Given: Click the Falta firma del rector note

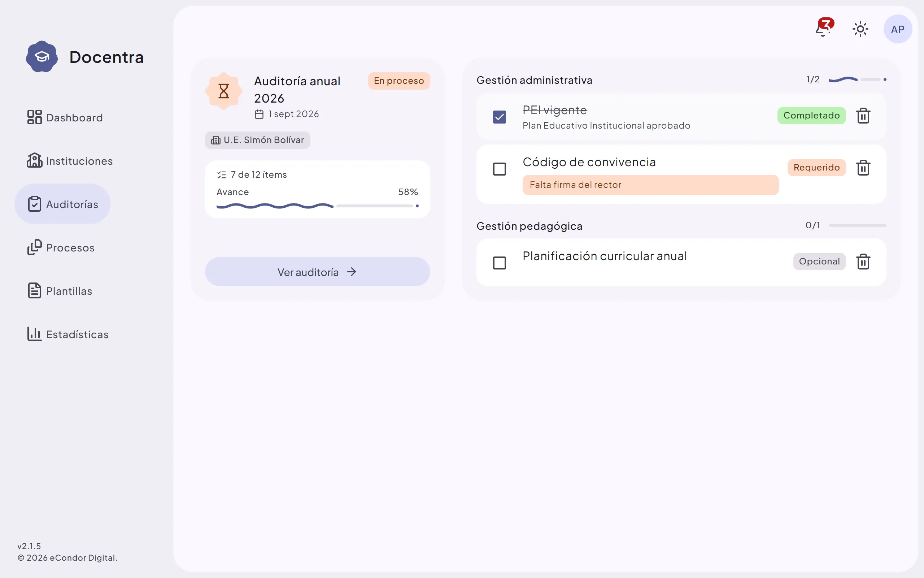Looking at the screenshot, I should click(650, 185).
